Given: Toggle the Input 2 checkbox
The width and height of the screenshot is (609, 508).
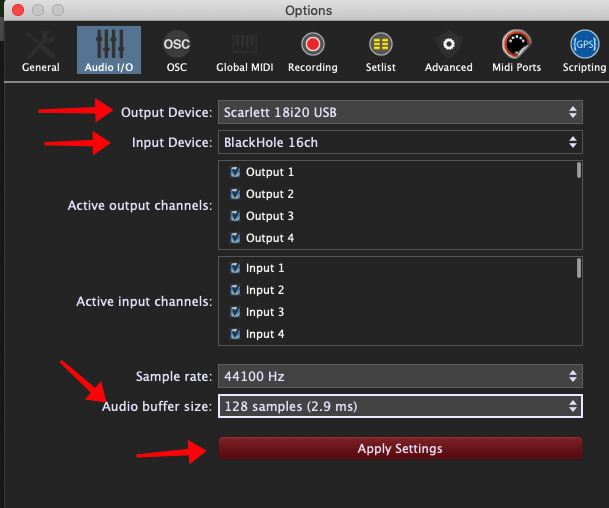Looking at the screenshot, I should [235, 290].
